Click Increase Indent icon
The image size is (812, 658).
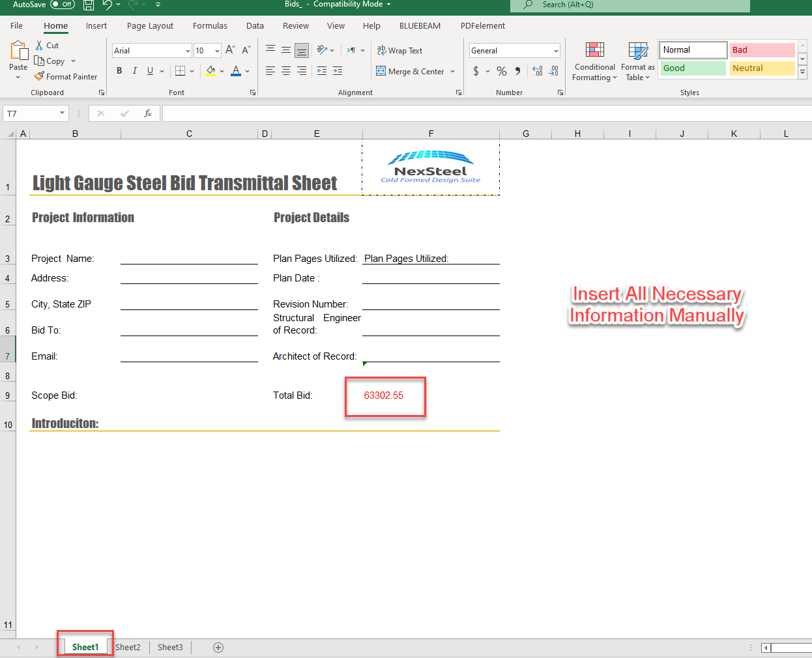click(338, 71)
